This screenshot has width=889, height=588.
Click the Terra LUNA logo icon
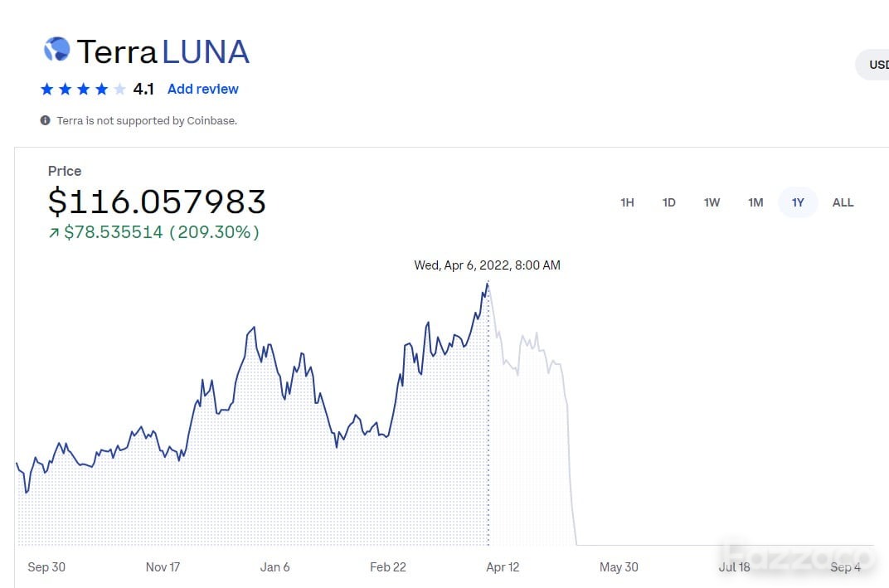click(x=56, y=49)
